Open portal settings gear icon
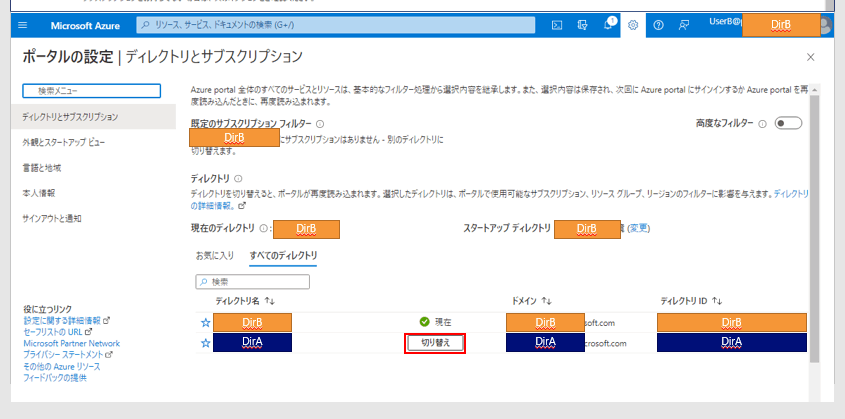 (x=633, y=25)
